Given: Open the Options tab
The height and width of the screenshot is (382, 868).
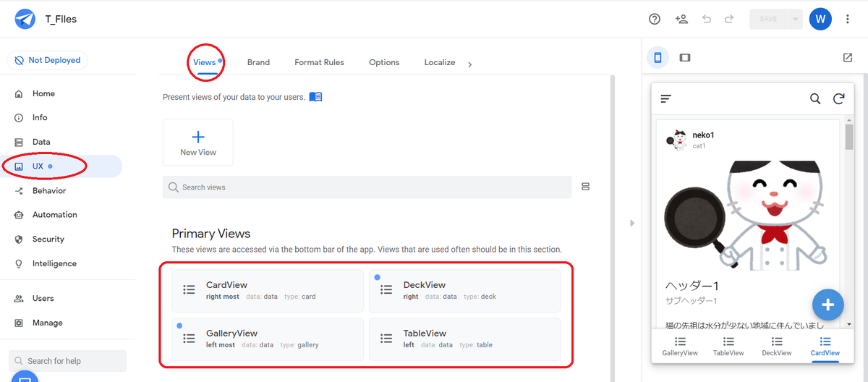Looking at the screenshot, I should [384, 62].
